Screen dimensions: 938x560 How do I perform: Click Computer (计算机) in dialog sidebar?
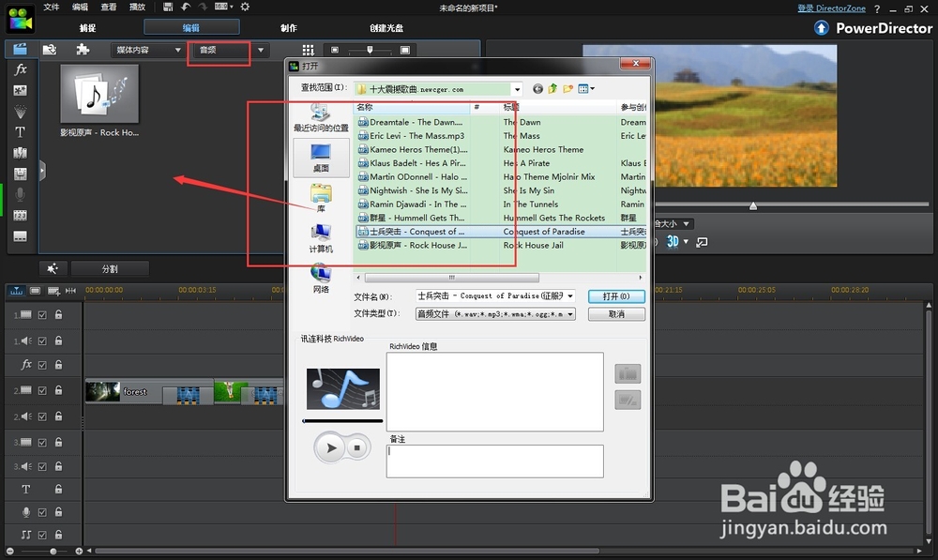coord(321,238)
